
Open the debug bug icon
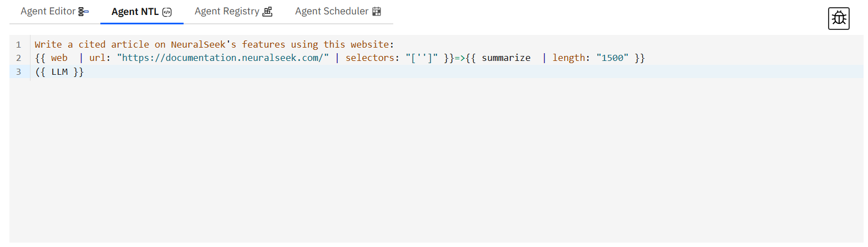[839, 18]
